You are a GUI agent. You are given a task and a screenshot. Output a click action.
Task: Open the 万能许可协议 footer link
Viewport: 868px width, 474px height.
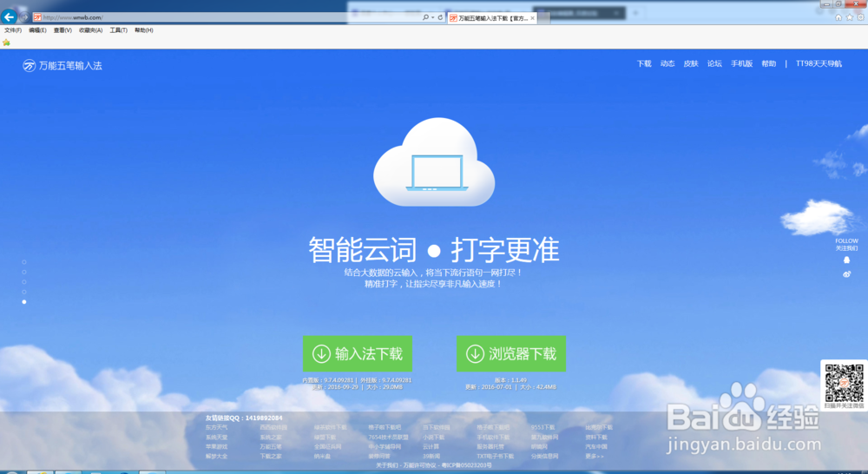[420, 465]
